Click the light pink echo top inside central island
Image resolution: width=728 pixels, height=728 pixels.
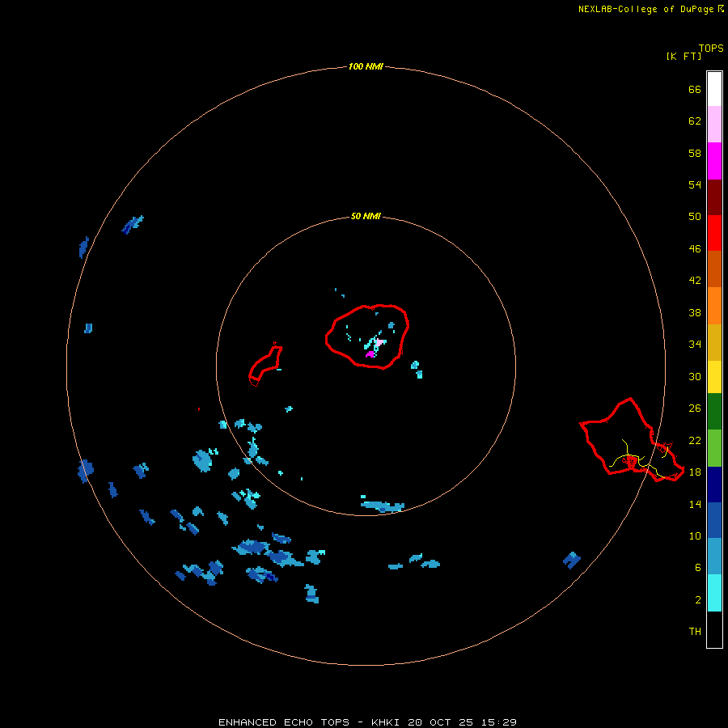tap(380, 342)
